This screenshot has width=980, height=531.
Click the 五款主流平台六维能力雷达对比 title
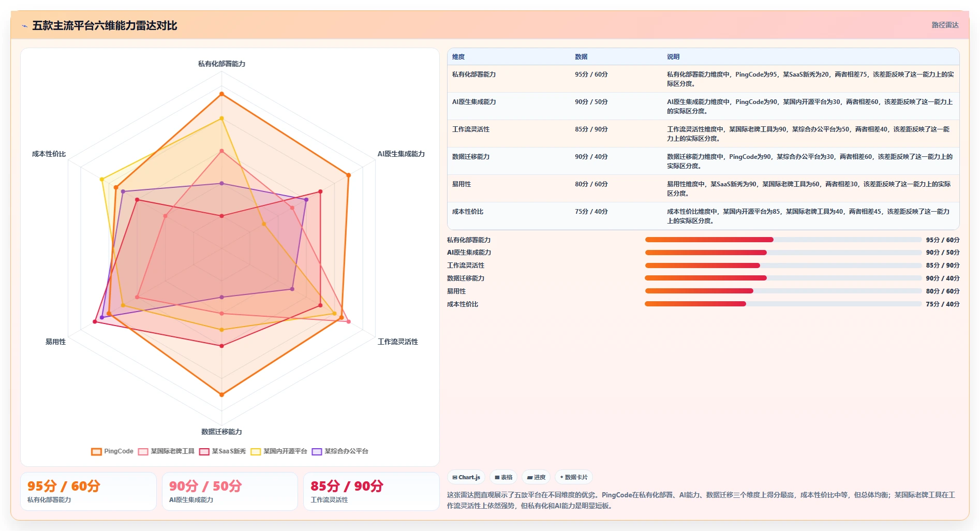[x=105, y=25]
